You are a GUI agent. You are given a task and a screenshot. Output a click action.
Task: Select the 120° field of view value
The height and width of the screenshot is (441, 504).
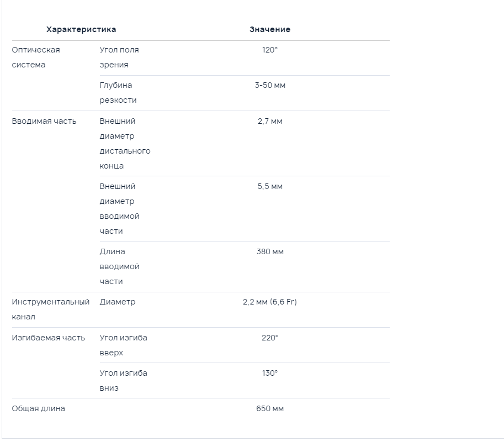(270, 50)
